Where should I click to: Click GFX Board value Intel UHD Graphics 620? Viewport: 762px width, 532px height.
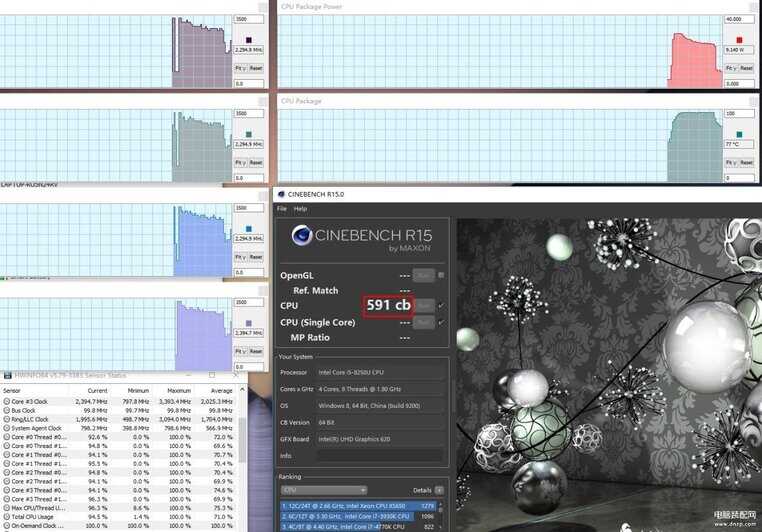354,439
